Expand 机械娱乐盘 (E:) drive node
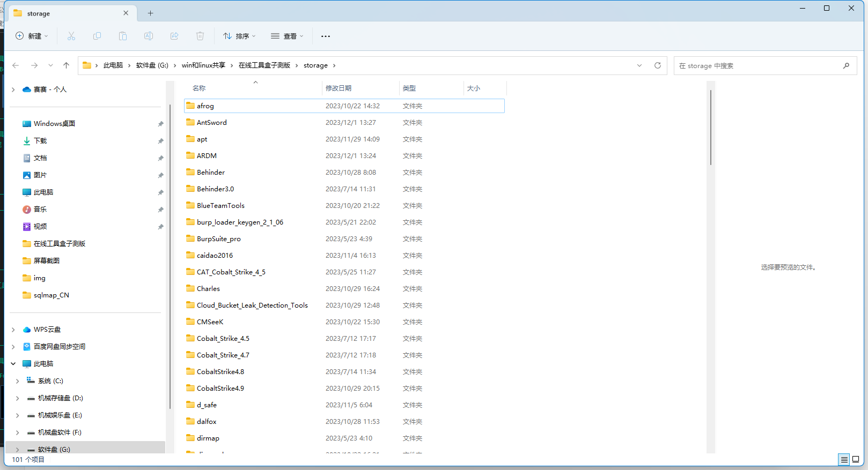The height and width of the screenshot is (470, 868). pos(18,415)
